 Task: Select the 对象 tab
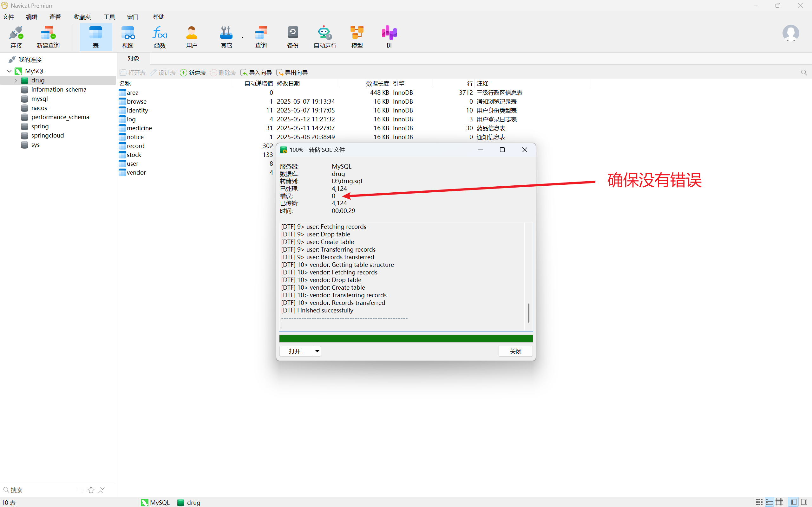[134, 59]
